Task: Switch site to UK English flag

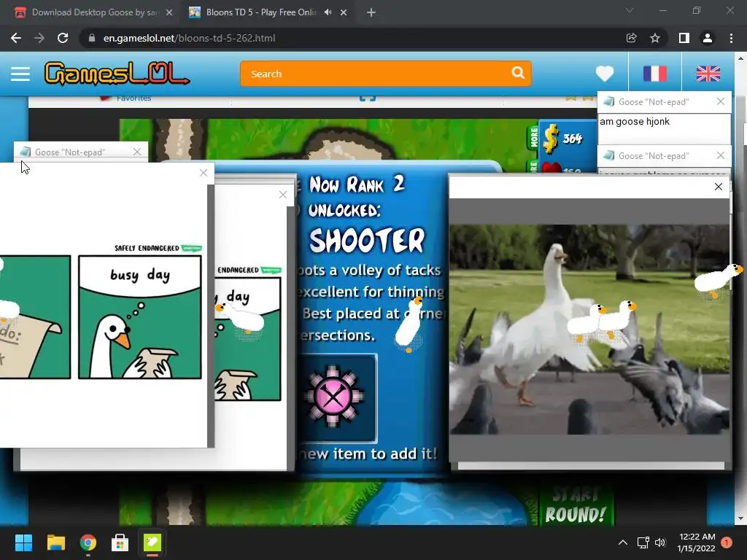Action: (x=708, y=74)
